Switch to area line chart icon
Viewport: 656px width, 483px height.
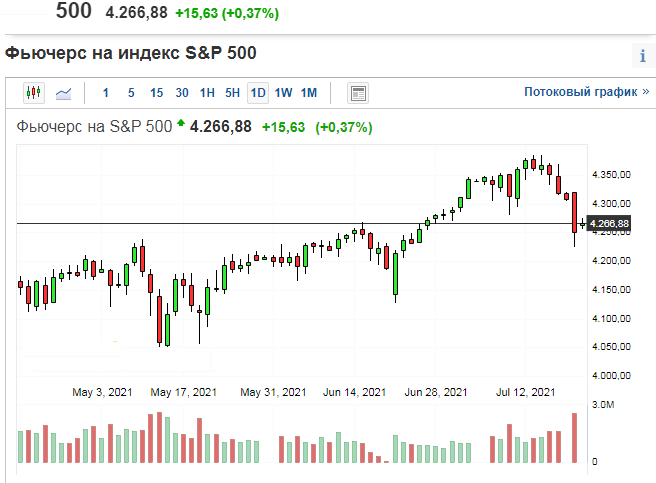click(x=64, y=93)
